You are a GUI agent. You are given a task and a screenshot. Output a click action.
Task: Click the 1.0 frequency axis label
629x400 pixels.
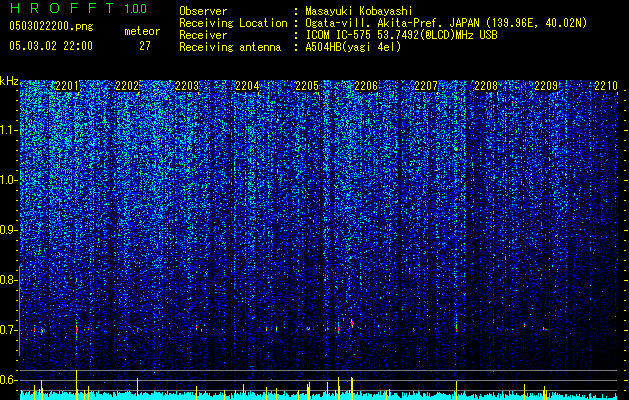click(x=8, y=180)
